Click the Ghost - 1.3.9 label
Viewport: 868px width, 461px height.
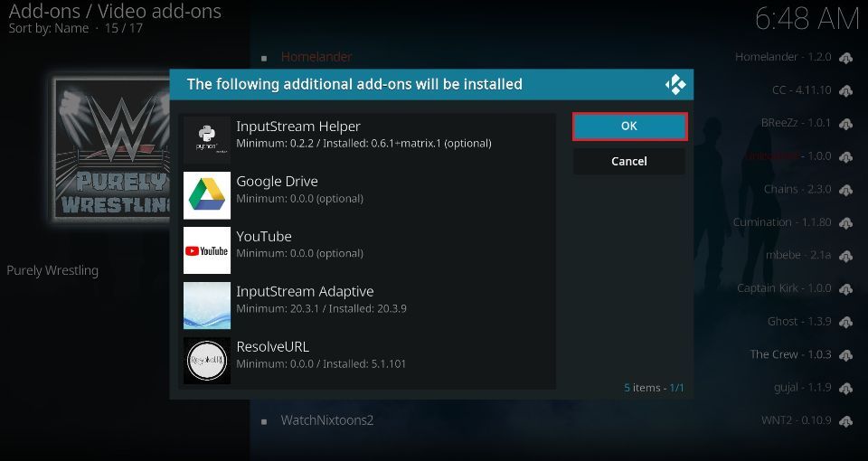click(799, 321)
